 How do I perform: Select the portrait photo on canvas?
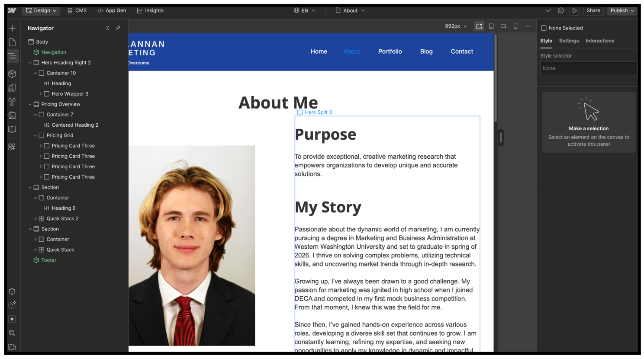[x=192, y=246]
